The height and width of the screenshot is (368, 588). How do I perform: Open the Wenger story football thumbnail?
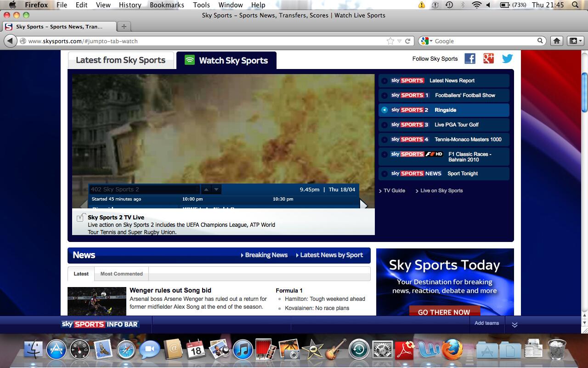(97, 301)
